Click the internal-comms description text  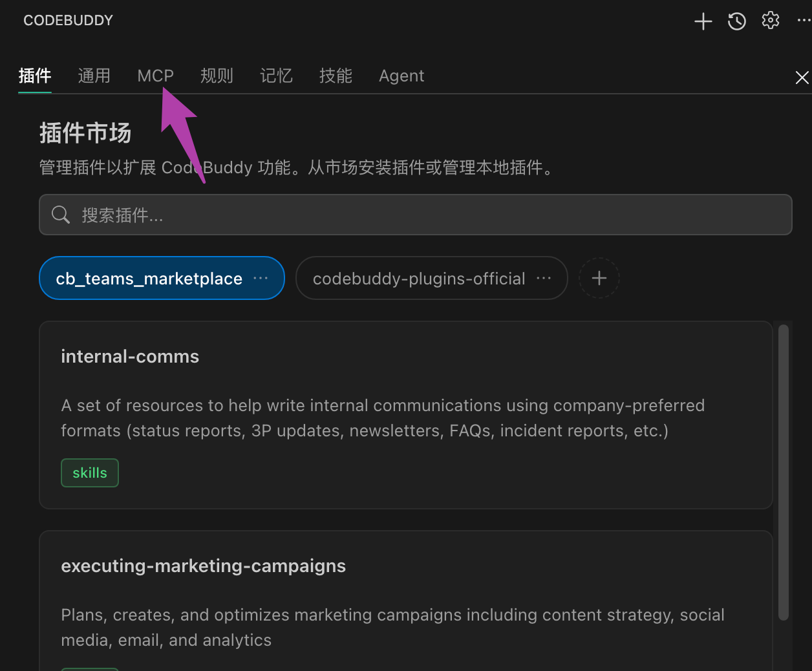pos(383,418)
